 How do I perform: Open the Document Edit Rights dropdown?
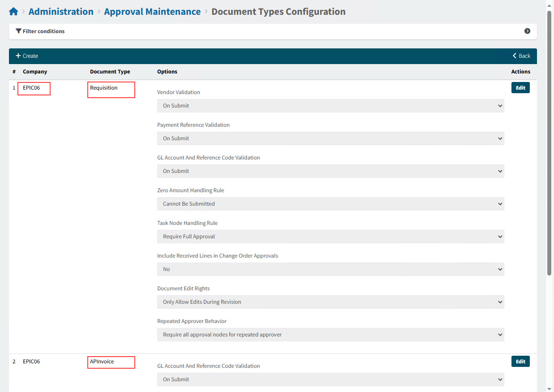(330, 302)
